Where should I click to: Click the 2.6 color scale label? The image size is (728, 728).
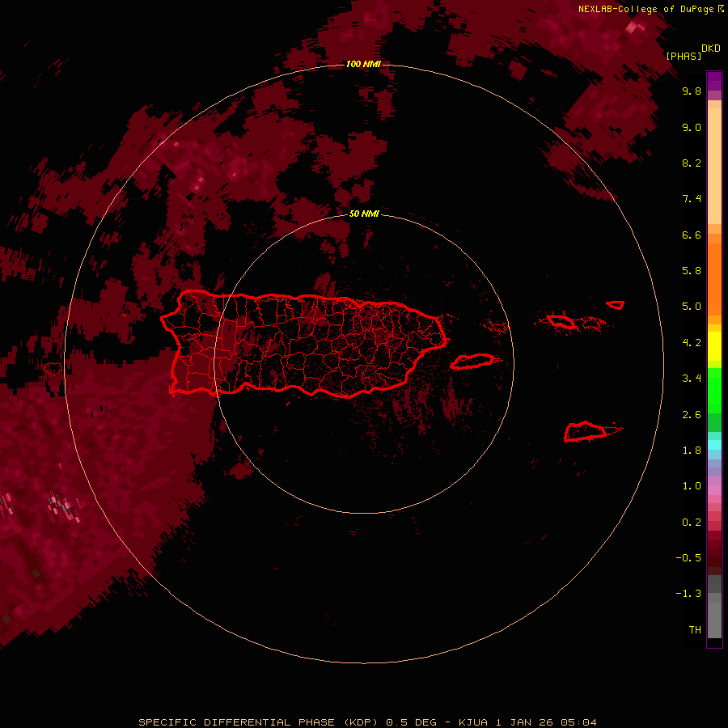click(692, 415)
